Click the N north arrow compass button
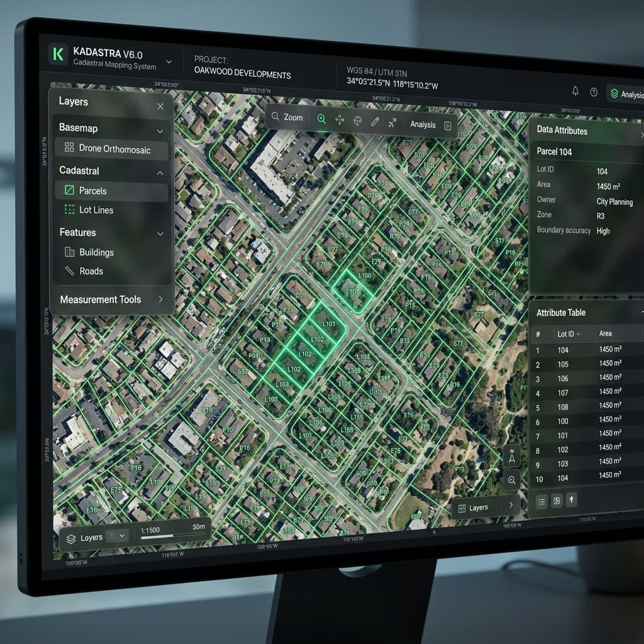 tap(512, 456)
